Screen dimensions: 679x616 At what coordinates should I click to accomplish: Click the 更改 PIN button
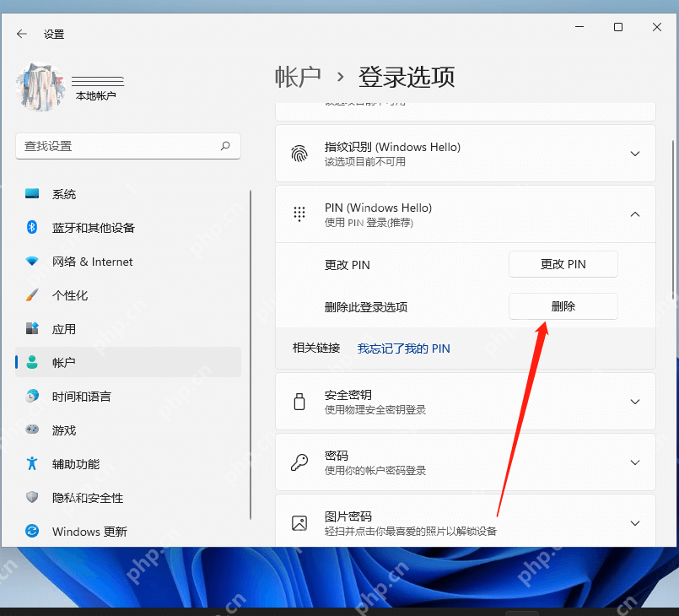[x=563, y=264]
